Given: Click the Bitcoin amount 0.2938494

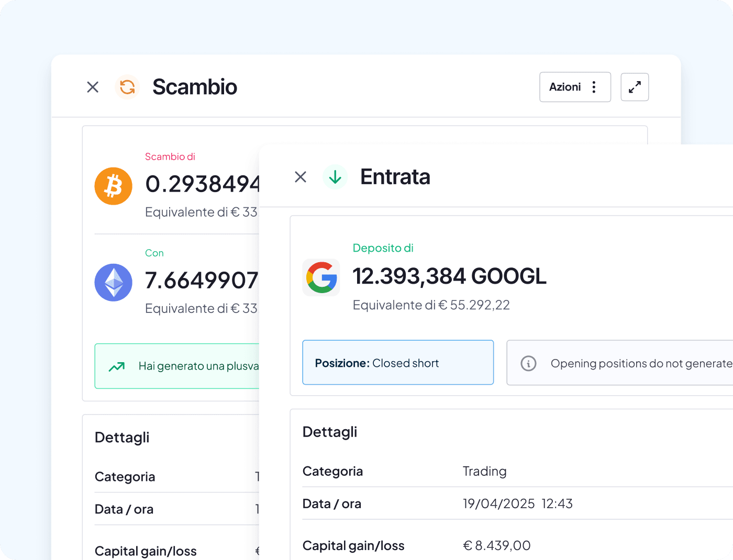Looking at the screenshot, I should (x=202, y=184).
